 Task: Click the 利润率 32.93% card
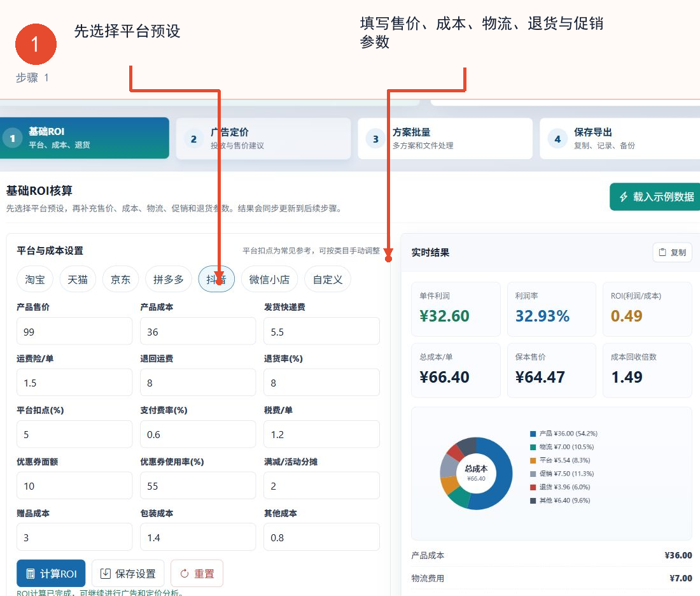551,309
